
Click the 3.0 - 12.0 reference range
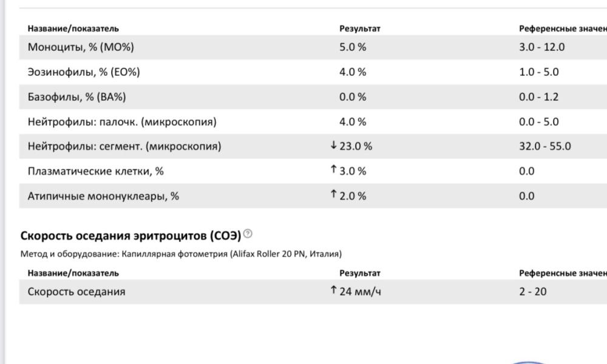pos(541,47)
